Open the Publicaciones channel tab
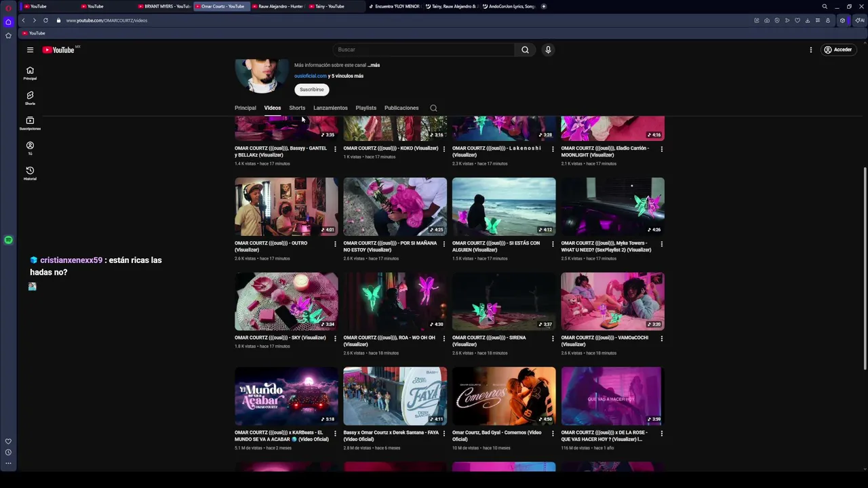868x488 pixels. tap(401, 108)
